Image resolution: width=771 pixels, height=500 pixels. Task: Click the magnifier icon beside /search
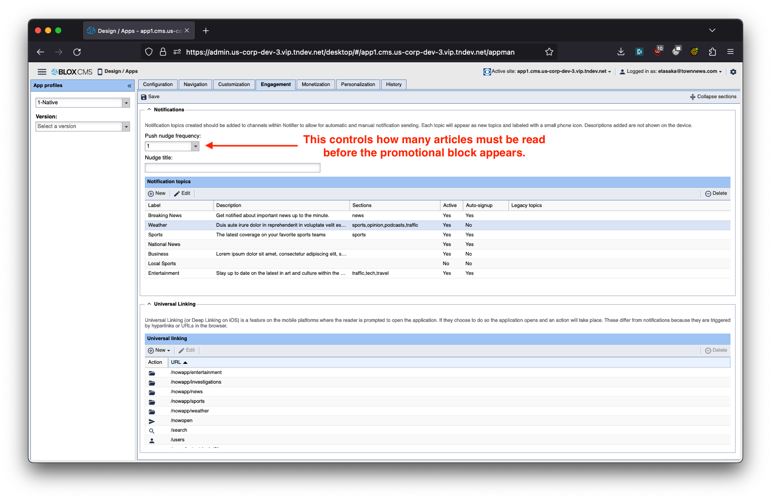pos(152,431)
